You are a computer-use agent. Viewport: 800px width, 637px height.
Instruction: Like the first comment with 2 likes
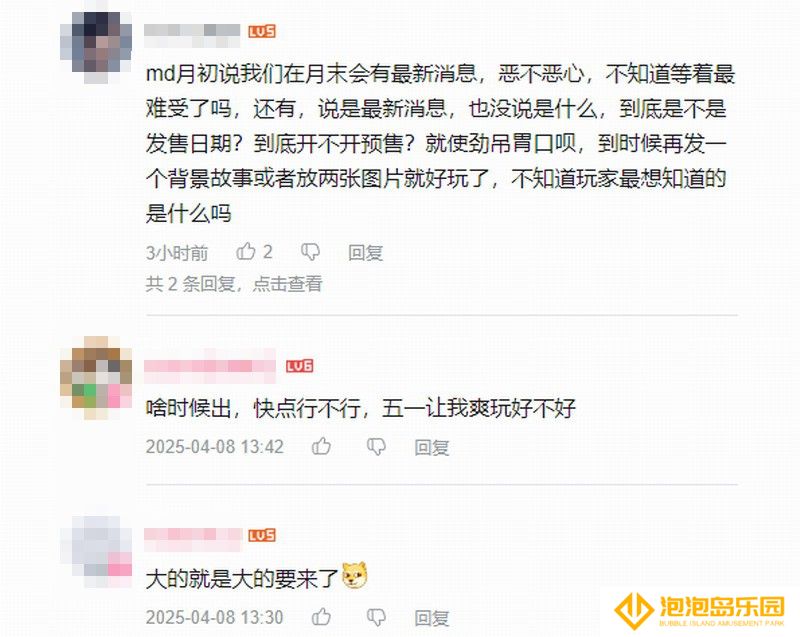[246, 251]
